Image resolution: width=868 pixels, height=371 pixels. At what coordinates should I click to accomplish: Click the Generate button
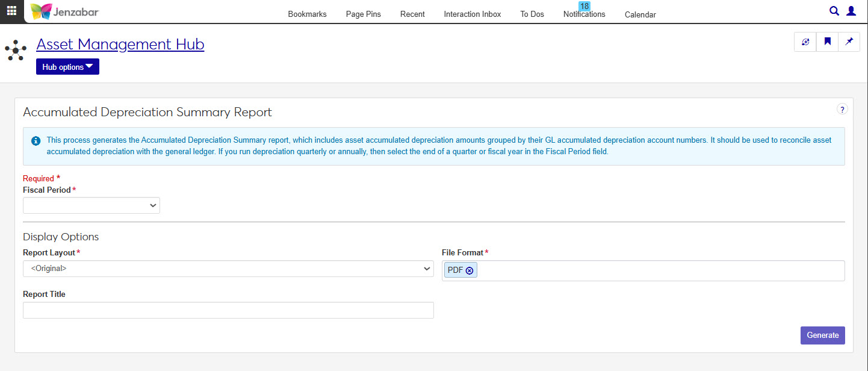(x=822, y=335)
